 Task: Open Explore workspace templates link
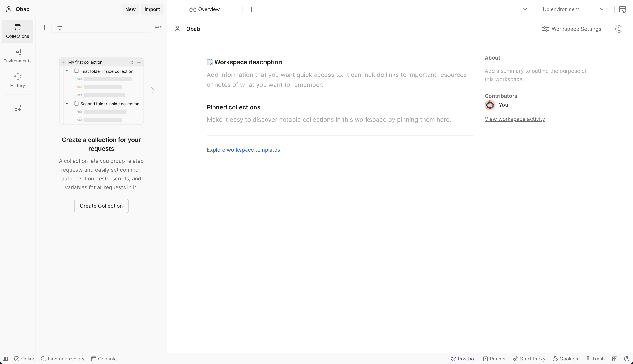click(x=243, y=150)
